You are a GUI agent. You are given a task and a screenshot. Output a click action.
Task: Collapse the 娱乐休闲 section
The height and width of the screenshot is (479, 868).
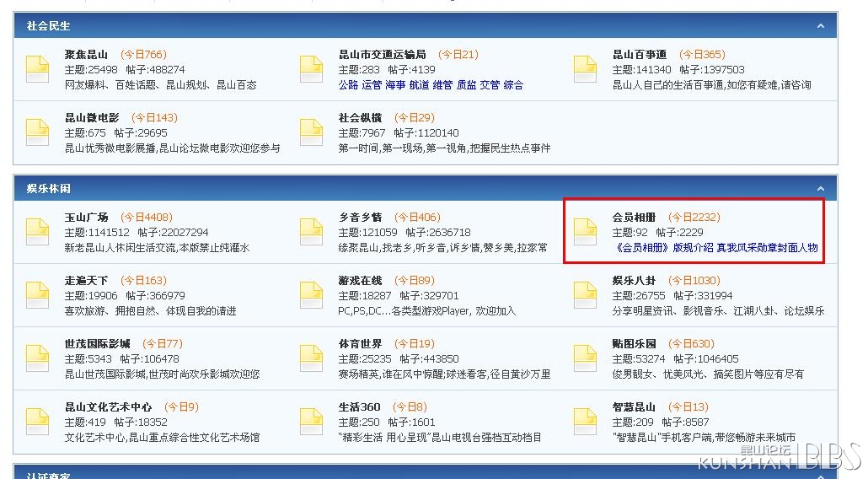coord(821,189)
